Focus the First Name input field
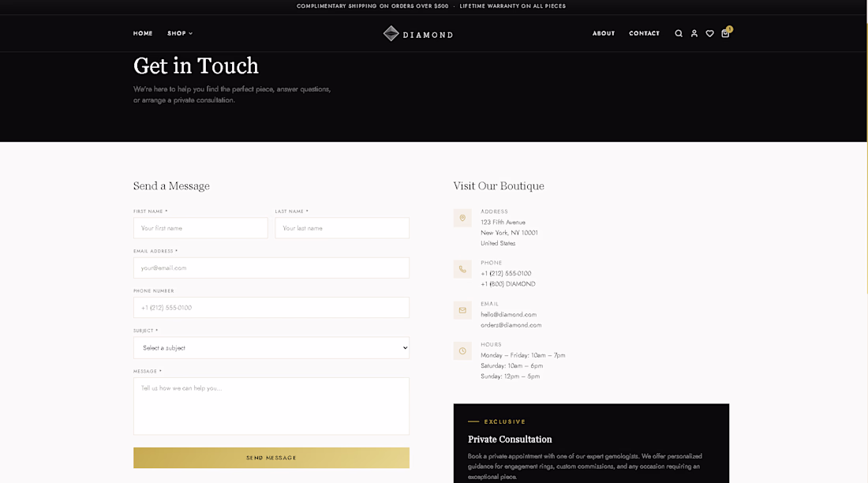 [200, 228]
